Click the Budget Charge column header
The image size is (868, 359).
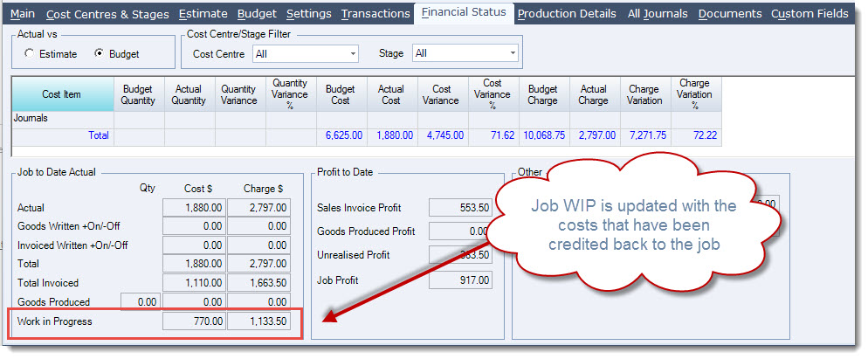click(x=543, y=94)
